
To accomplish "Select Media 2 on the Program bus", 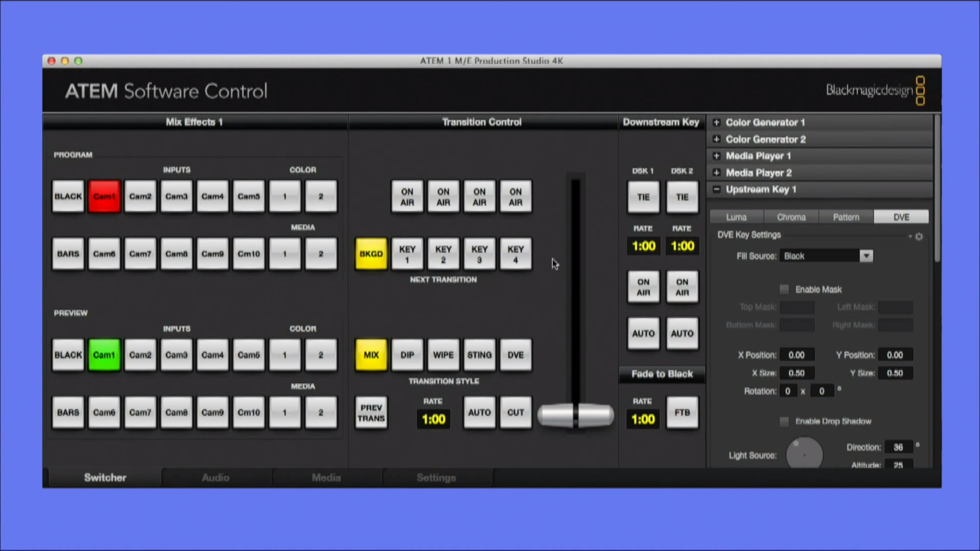I will [321, 253].
